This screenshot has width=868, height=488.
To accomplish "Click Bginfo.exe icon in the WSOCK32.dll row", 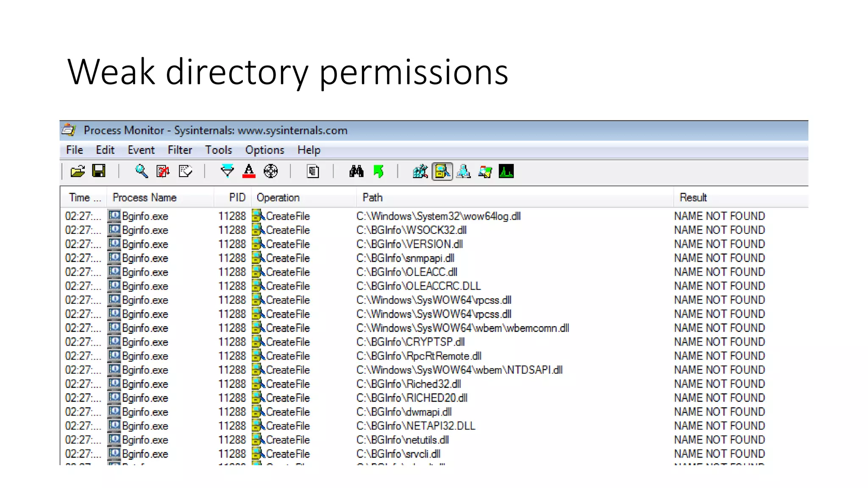I will tap(114, 230).
